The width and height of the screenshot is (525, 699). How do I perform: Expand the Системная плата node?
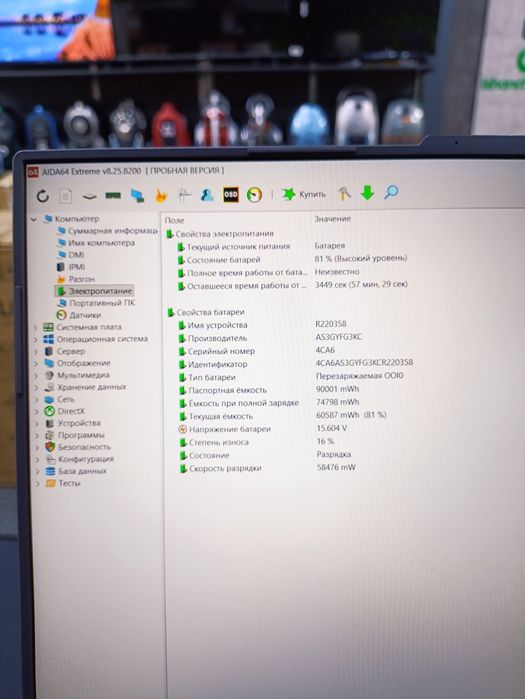click(37, 328)
